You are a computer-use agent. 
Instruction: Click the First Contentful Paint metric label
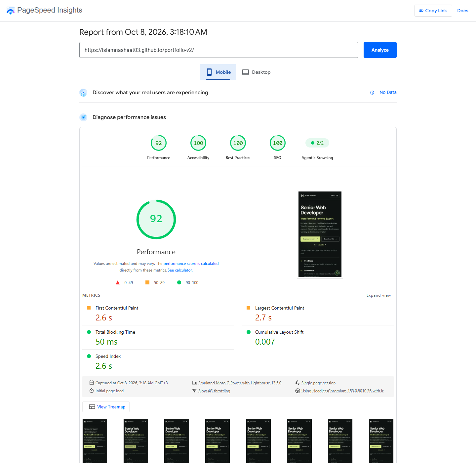point(117,308)
